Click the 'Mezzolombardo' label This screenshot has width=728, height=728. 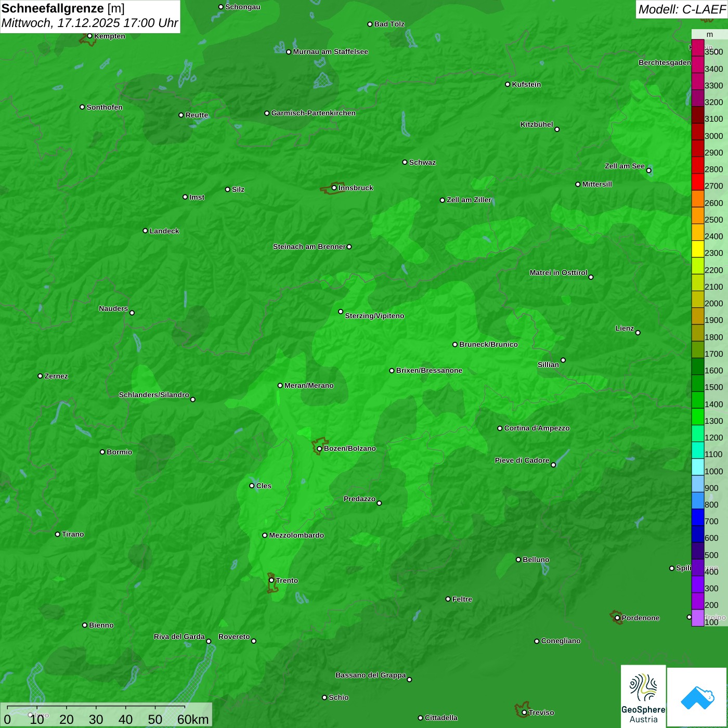coord(296,535)
